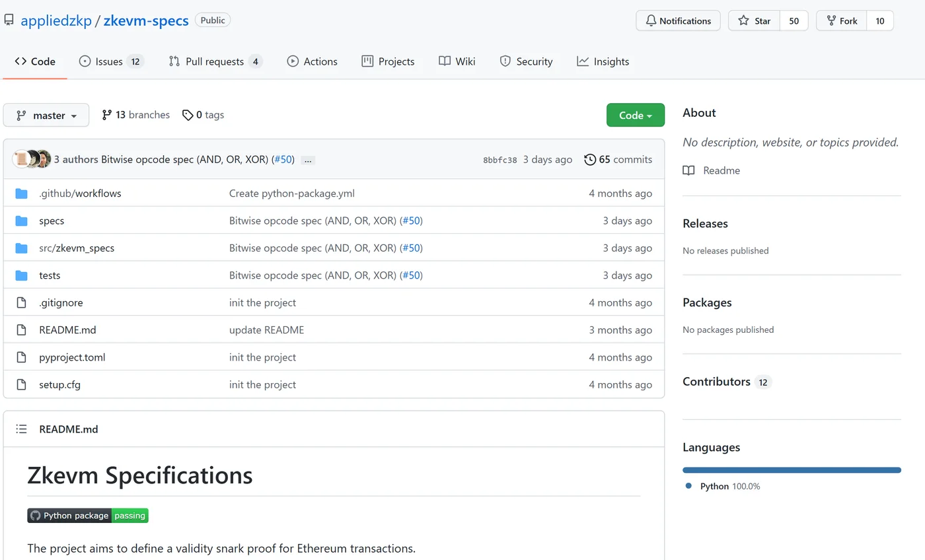
Task: Toggle the README table of contents icon
Action: 22,429
